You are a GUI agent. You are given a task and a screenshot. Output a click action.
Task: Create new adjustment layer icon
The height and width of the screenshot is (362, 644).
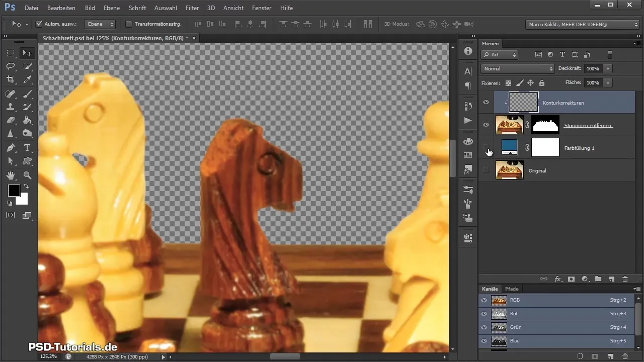point(585,279)
